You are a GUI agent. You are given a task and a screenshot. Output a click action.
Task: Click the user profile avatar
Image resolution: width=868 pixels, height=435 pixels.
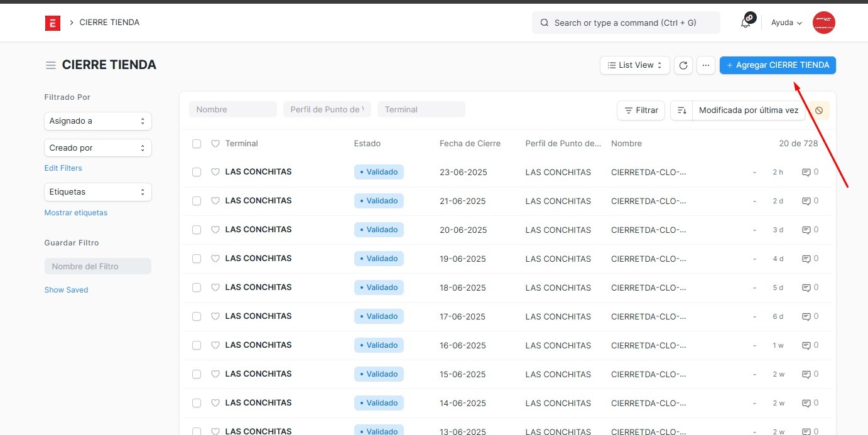pos(823,23)
